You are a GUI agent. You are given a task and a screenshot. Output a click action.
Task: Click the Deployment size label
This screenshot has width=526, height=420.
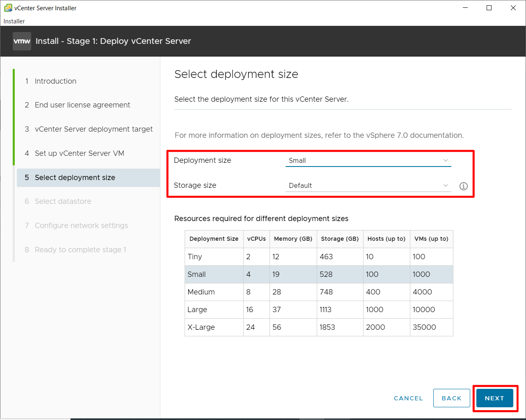click(x=202, y=160)
